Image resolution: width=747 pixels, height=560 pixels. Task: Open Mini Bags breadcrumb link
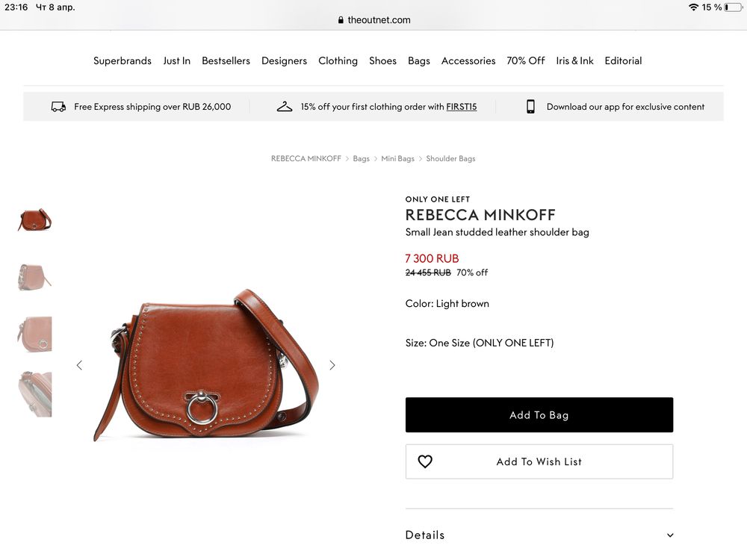pos(397,158)
